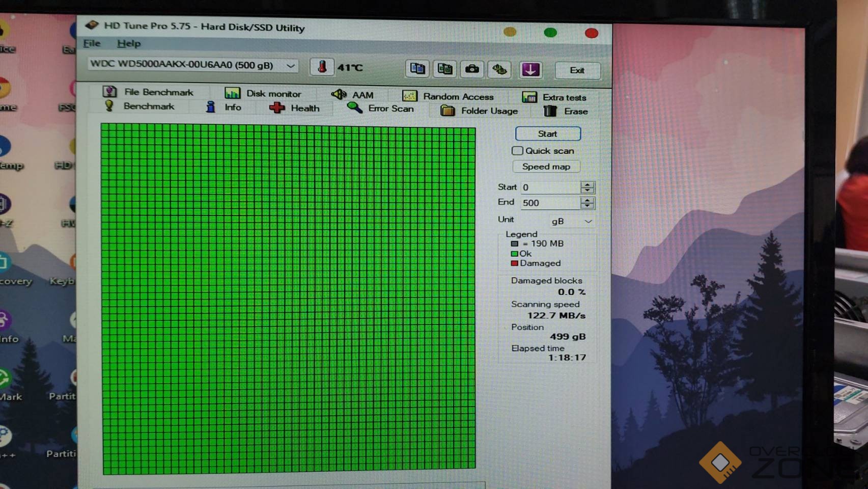Click the copy screenshot to clipboard icon
868x489 pixels.
pyautogui.click(x=444, y=69)
